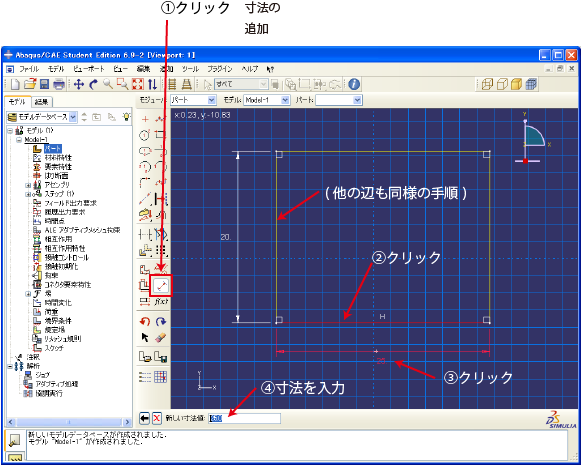Select アダプティブ処理 item in tree
Image resolution: width=581 pixels, height=466 pixels.
[x=57, y=384]
